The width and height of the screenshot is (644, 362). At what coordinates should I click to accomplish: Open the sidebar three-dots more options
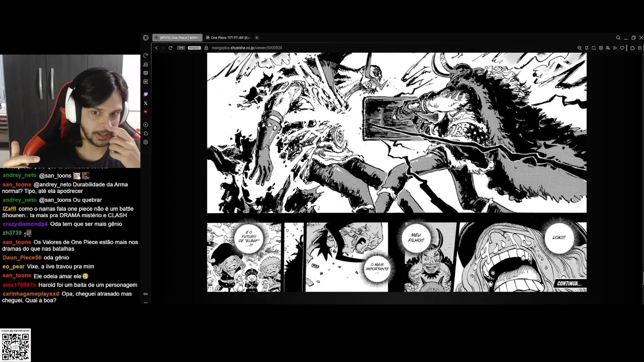pyautogui.click(x=146, y=302)
